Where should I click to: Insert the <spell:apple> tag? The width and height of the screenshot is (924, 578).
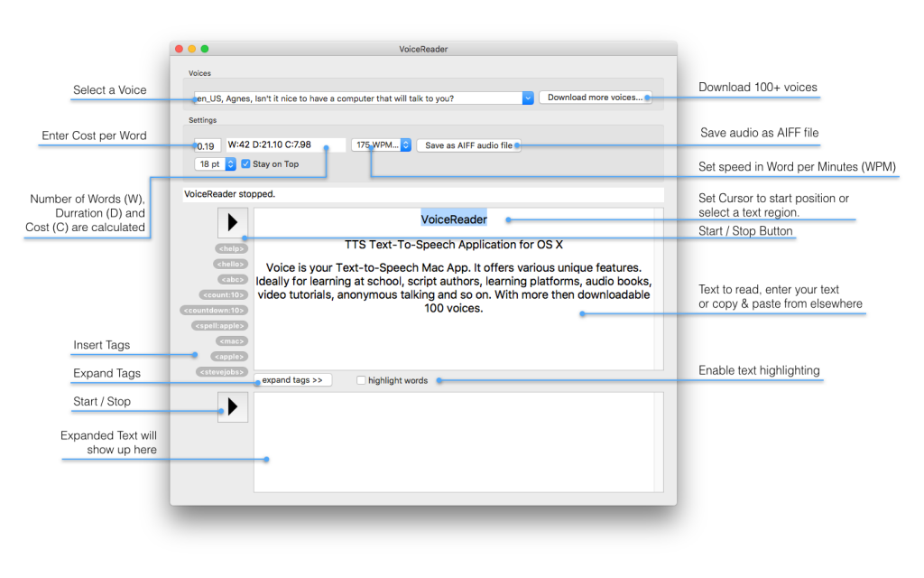tap(220, 325)
